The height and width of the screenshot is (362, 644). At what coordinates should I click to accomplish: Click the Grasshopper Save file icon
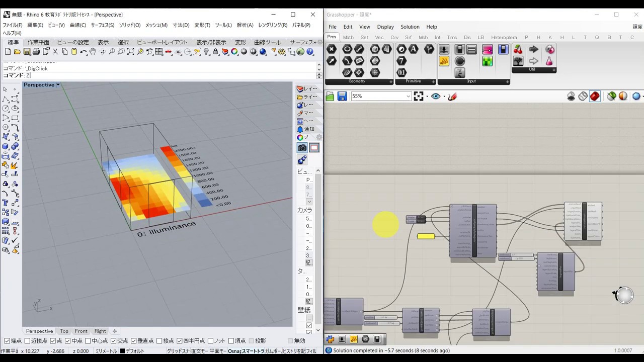click(342, 96)
